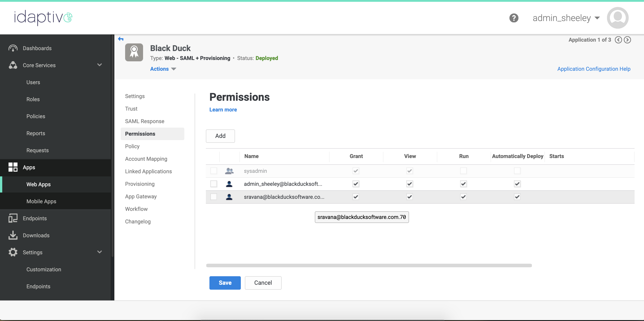This screenshot has height=321, width=644.
Task: Open the Endpoints section via its icon
Action: tap(13, 218)
